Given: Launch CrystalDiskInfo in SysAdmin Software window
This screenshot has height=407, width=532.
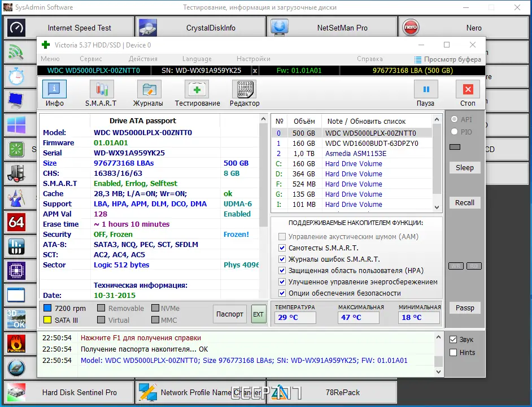Looking at the screenshot, I should [200, 28].
